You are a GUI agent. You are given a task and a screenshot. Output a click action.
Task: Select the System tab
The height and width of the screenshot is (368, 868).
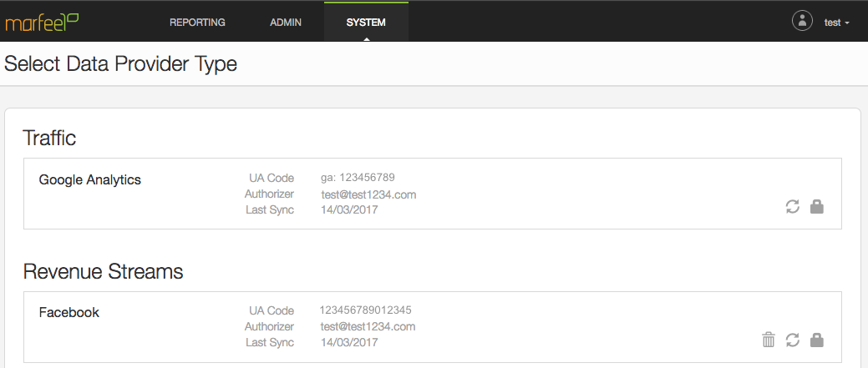pyautogui.click(x=366, y=22)
